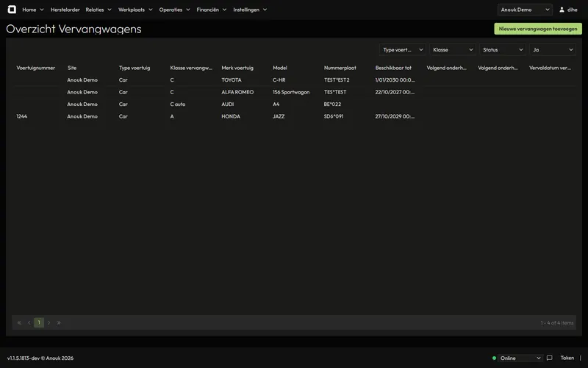This screenshot has height=368, width=588.
Task: Open the Operaties menu
Action: [x=174, y=10]
